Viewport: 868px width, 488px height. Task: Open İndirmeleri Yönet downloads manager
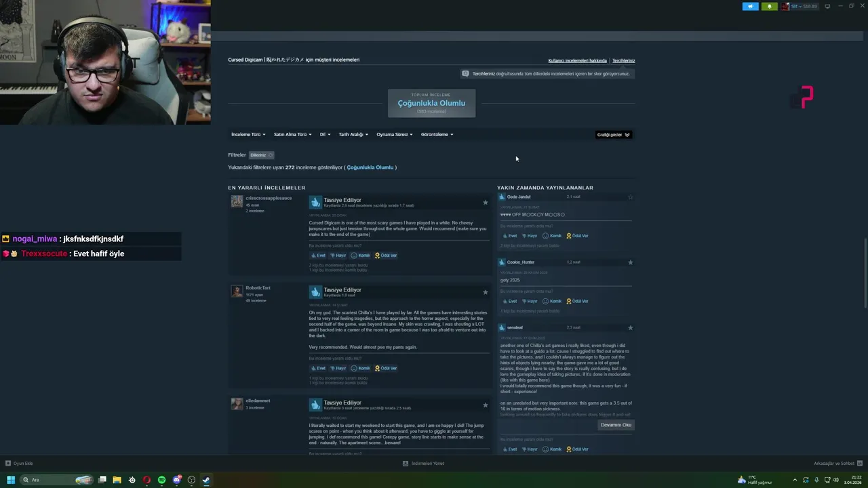423,464
